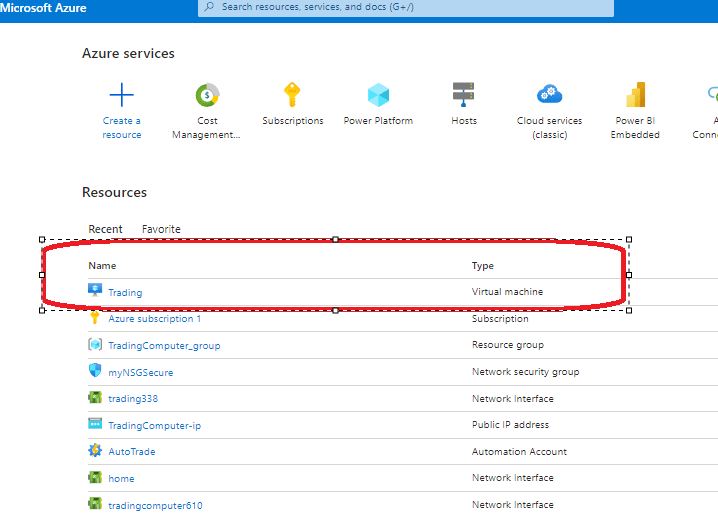The image size is (718, 515).
Task: Open Power BI Embedded icon
Action: click(635, 95)
